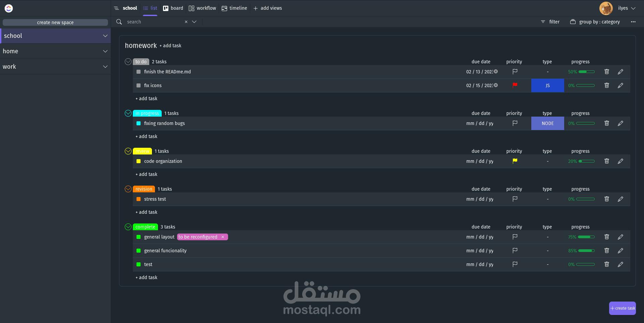This screenshot has height=323, width=644.
Task: Toggle status box of 'general layout'
Action: point(139,237)
